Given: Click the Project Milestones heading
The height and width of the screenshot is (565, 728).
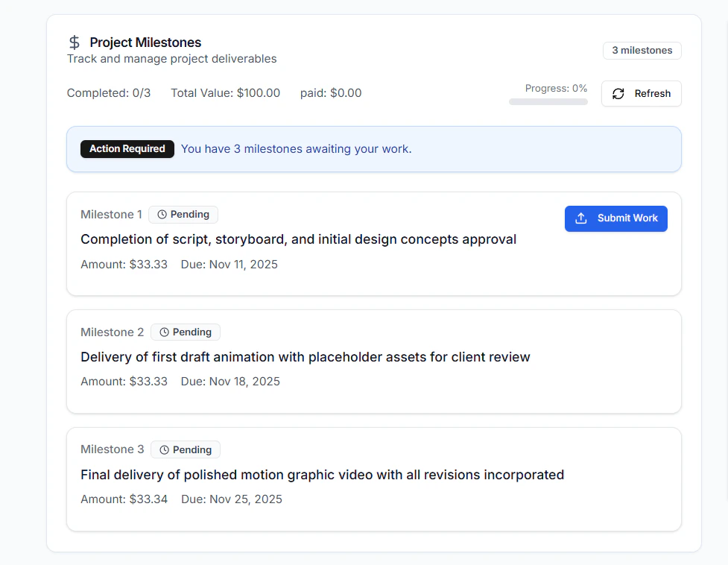Looking at the screenshot, I should pyautogui.click(x=145, y=42).
